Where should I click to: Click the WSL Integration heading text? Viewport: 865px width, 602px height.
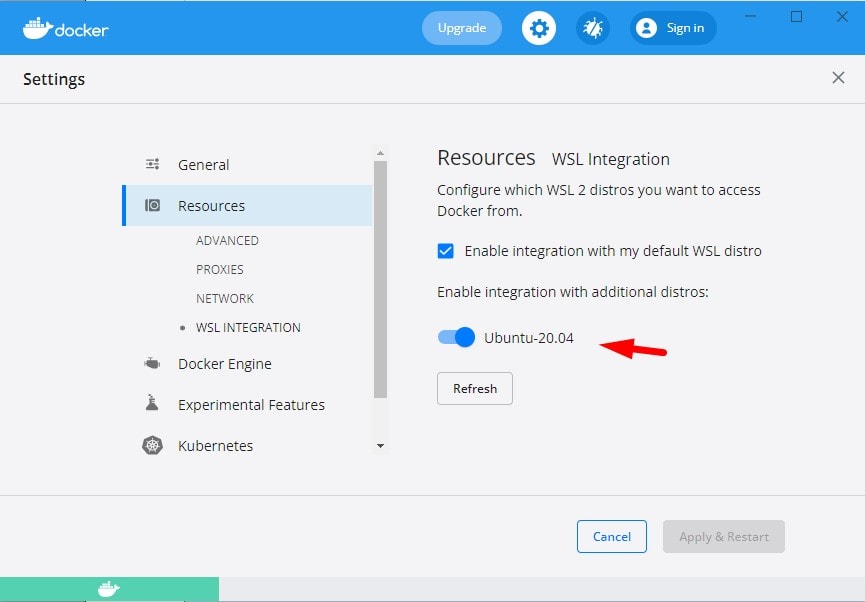point(611,159)
